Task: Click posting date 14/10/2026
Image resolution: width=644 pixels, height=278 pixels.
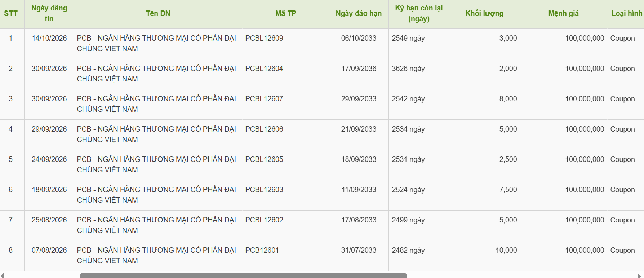Action: click(x=49, y=38)
